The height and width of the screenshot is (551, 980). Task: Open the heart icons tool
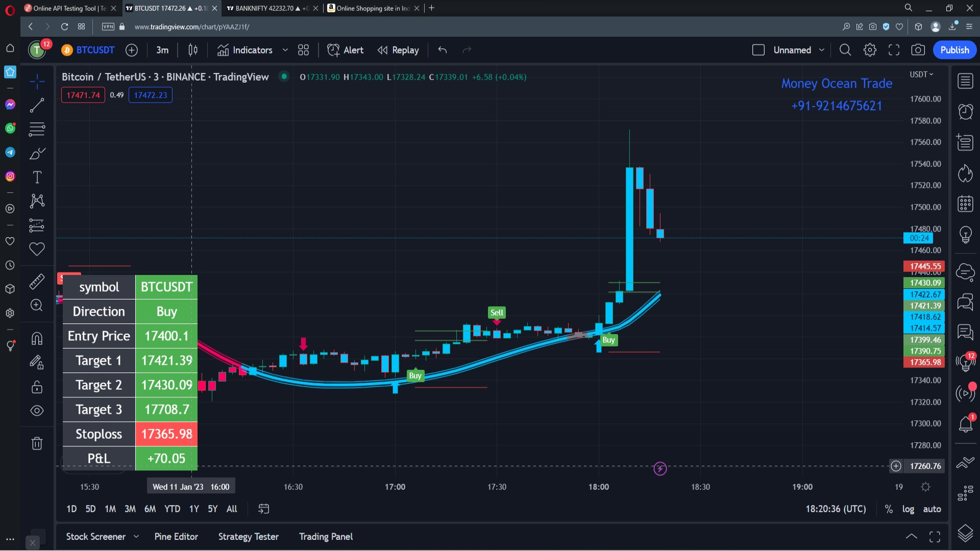pos(37,249)
